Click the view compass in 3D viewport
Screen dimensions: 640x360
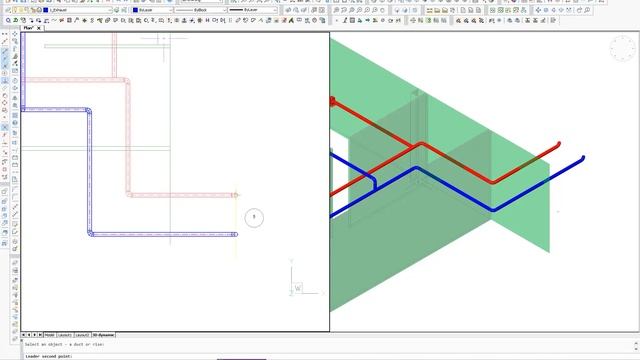point(622,48)
